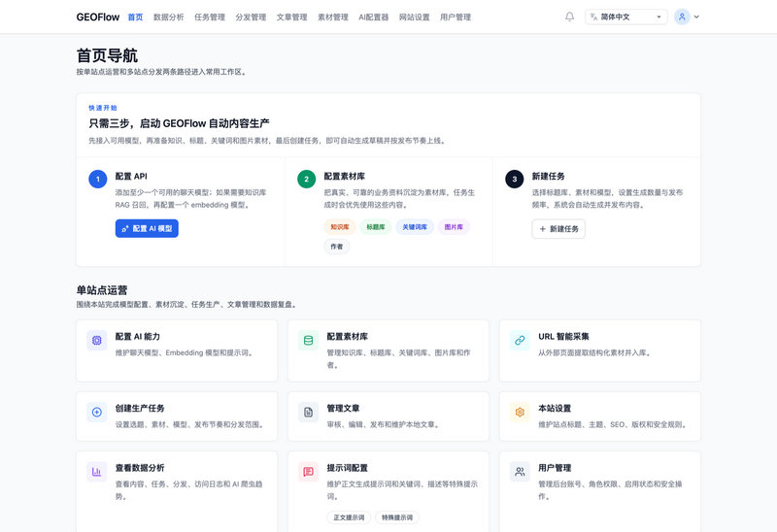Image resolution: width=777 pixels, height=532 pixels.
Task: Select the 知识库 tag
Action: pyautogui.click(x=340, y=227)
